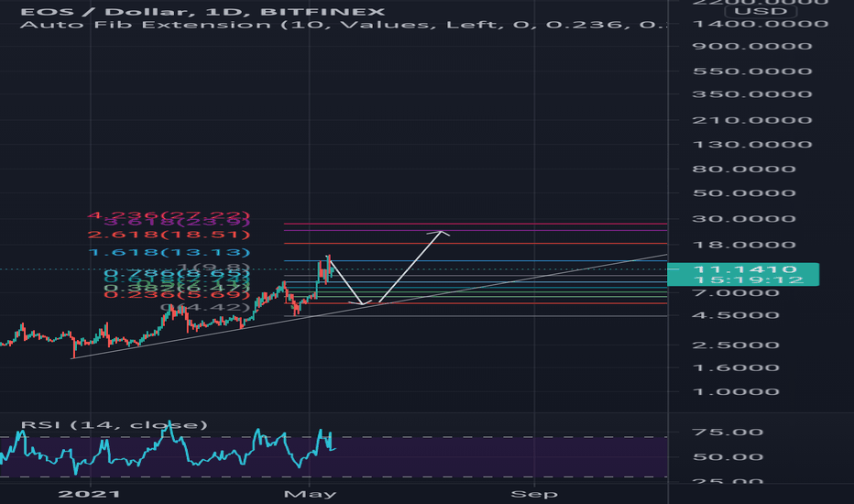This screenshot has width=854, height=504.
Task: Click the EOS / Dollar, 1D, BITFINEX chart title
Action: tap(203, 11)
